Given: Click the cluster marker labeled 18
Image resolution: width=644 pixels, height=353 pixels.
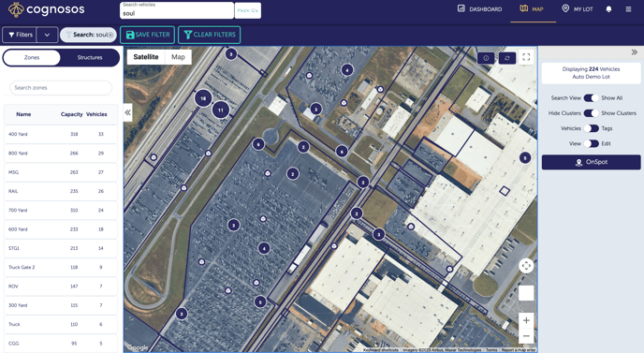Looking at the screenshot, I should click(203, 98).
